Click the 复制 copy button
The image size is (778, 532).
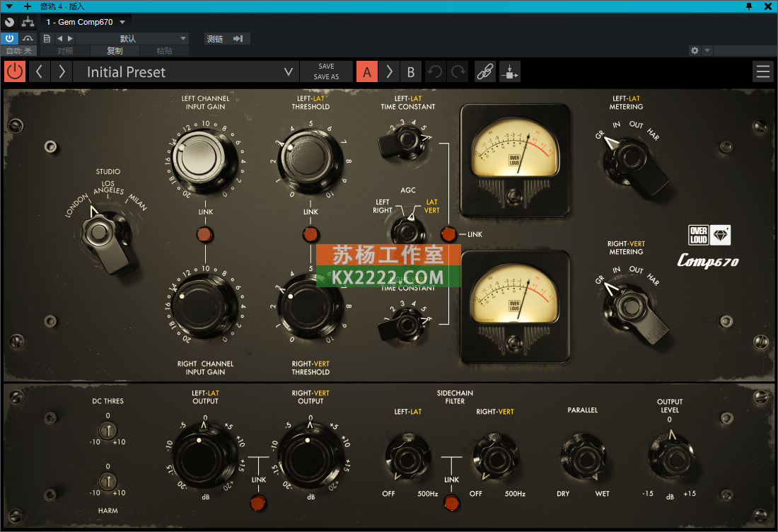(x=115, y=51)
